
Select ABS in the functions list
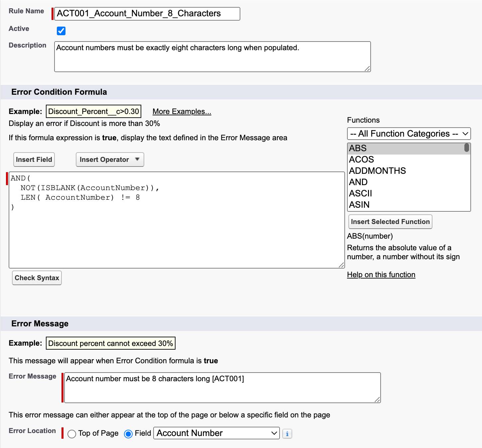[x=406, y=148]
